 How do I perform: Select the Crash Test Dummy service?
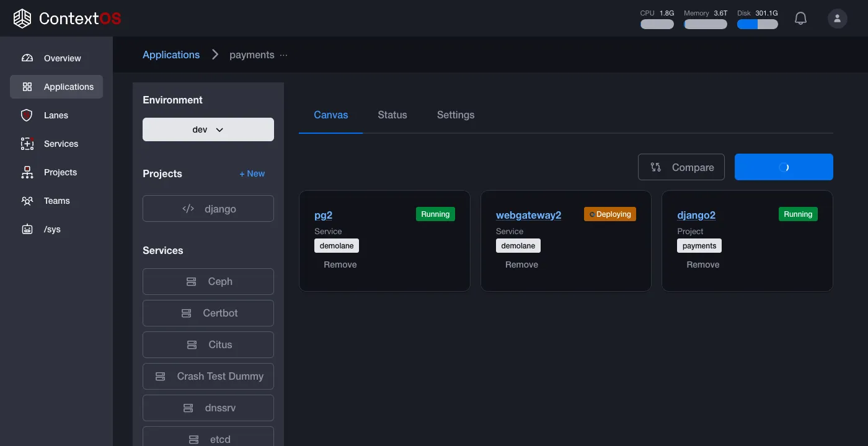pos(208,377)
